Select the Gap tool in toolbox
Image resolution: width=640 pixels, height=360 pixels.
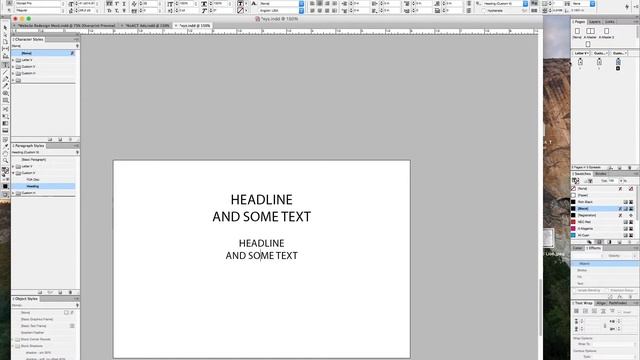click(5, 49)
